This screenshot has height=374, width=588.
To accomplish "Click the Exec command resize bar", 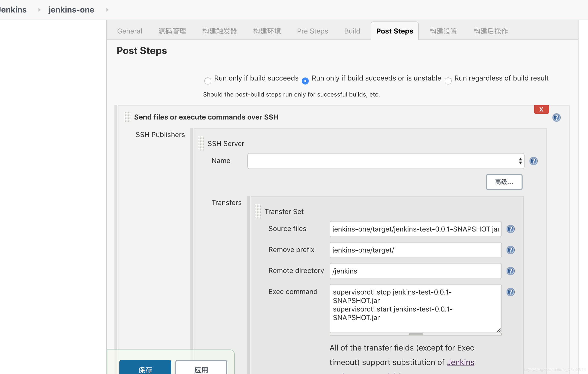I will [415, 334].
